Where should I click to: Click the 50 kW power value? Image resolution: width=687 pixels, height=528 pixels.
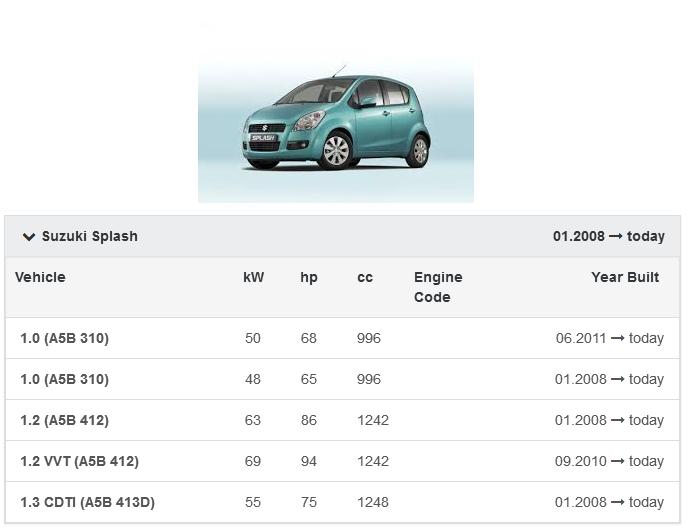click(252, 339)
